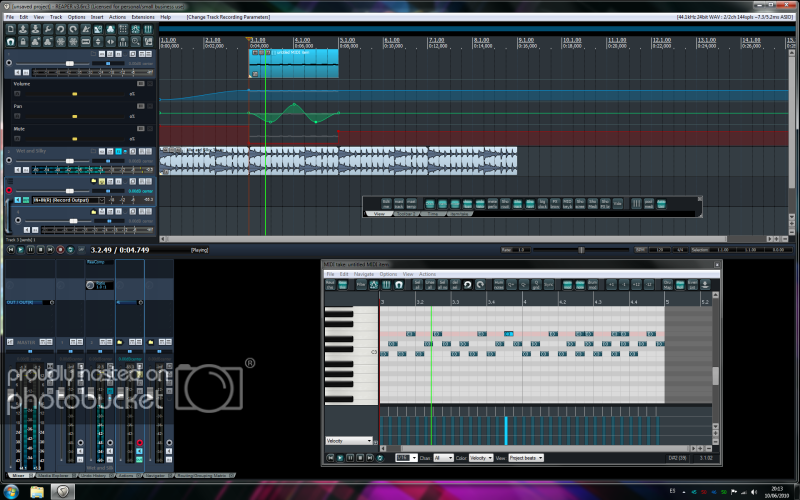Arm track 3 with its red record button

click(10, 189)
